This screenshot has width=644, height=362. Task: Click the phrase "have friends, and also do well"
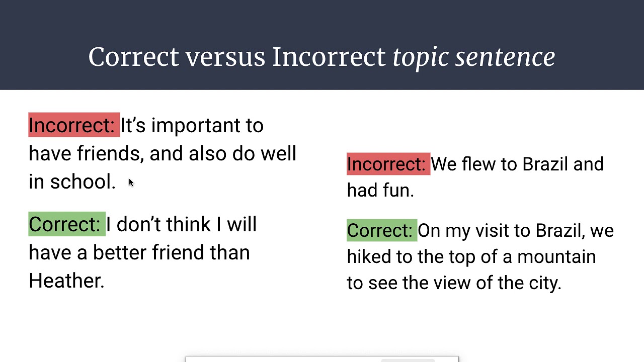point(162,153)
